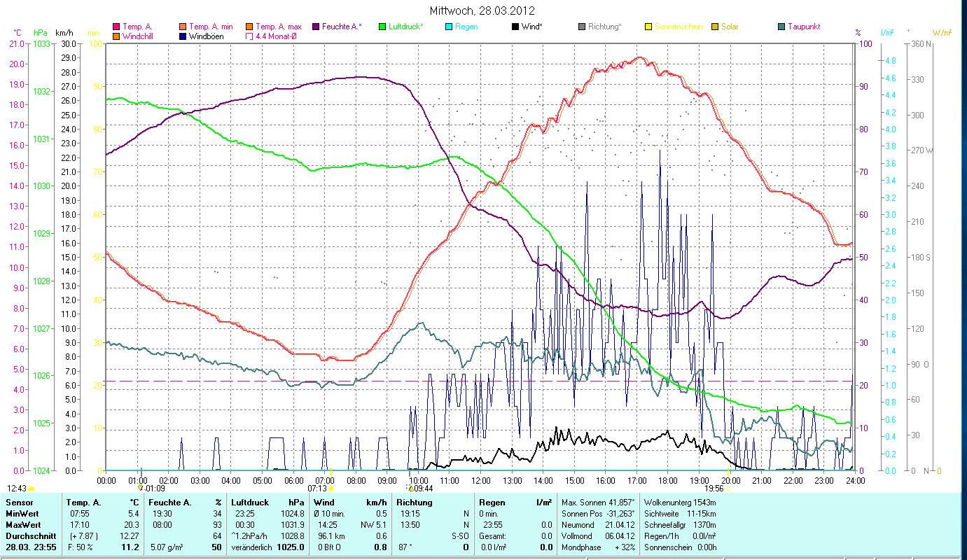
Task: Click the Luftdruck* legend label
Action: pos(406,27)
